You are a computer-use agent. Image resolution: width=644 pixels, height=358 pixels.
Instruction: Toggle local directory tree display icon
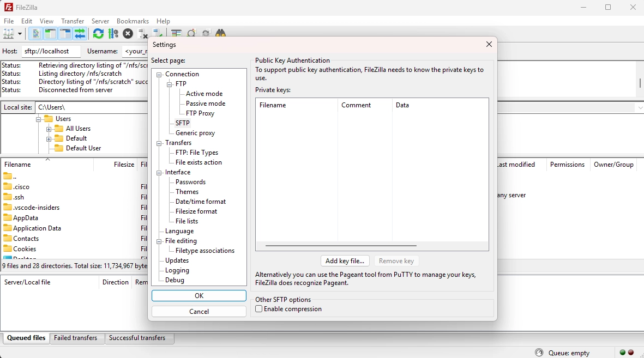click(51, 34)
